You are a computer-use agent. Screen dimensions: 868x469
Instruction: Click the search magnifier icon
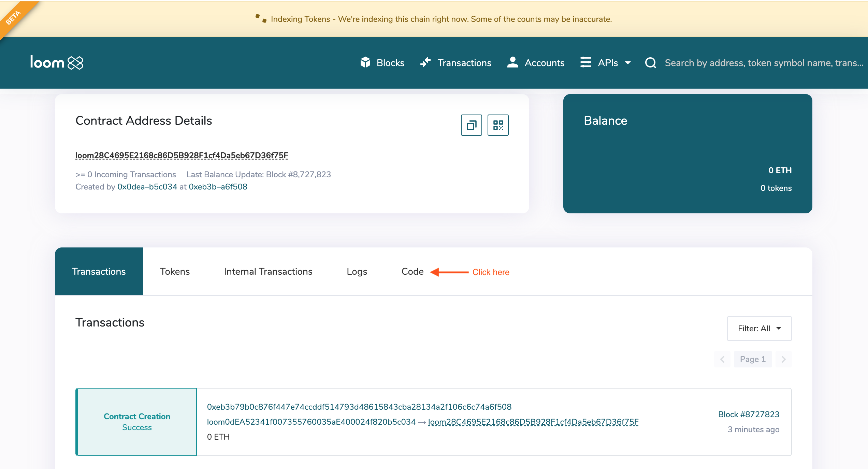point(651,63)
